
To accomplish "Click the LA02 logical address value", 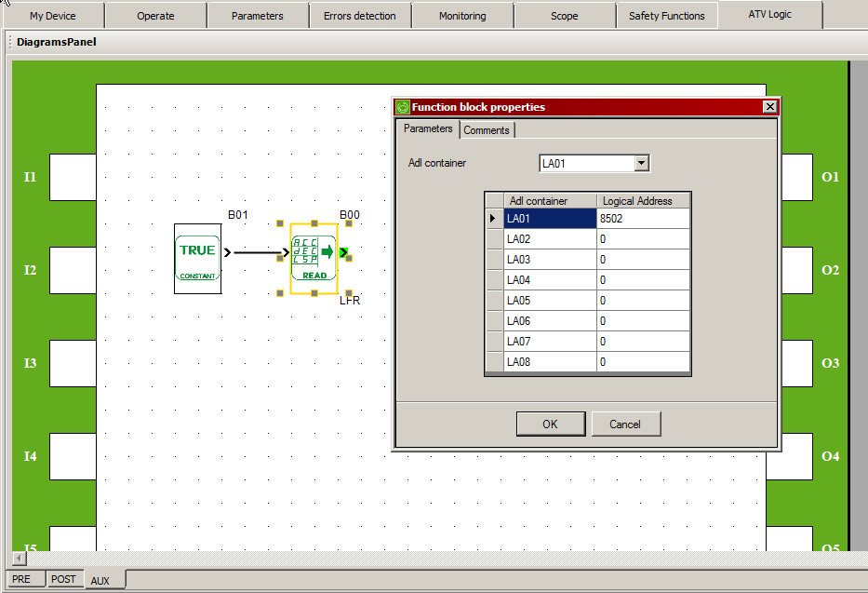I will [x=644, y=238].
